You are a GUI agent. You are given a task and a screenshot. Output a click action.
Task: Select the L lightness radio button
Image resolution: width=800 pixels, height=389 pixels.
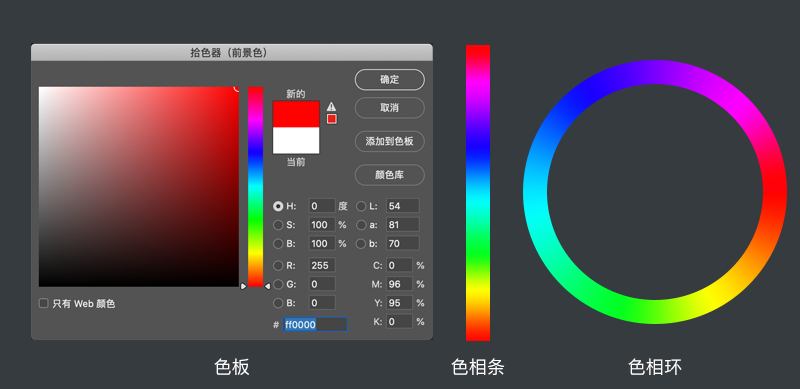tap(361, 206)
